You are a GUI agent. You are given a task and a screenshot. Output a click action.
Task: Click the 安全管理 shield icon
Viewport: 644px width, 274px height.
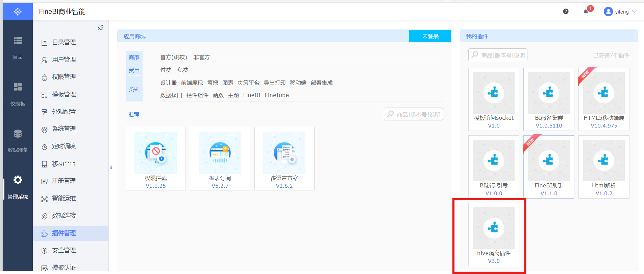pos(44,251)
